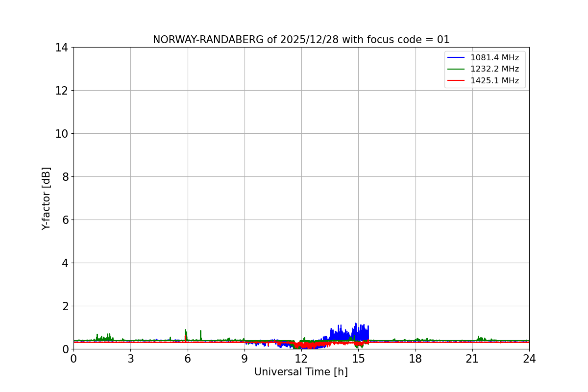The height and width of the screenshot is (392, 588).
Task: Click the x-axis tick label 18
Action: (x=416, y=359)
